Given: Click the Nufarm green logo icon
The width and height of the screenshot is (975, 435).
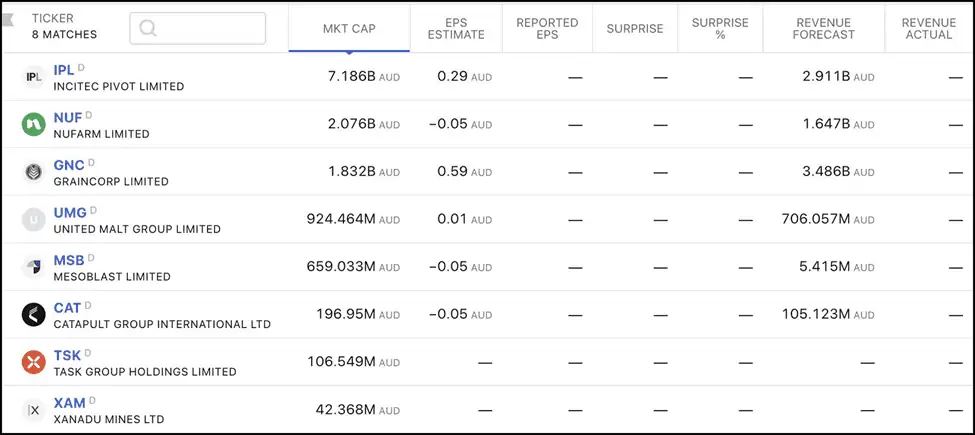Looking at the screenshot, I should (x=34, y=124).
